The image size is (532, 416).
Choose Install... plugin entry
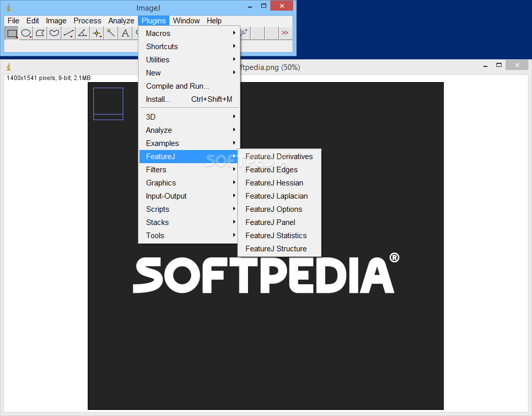pyautogui.click(x=189, y=99)
